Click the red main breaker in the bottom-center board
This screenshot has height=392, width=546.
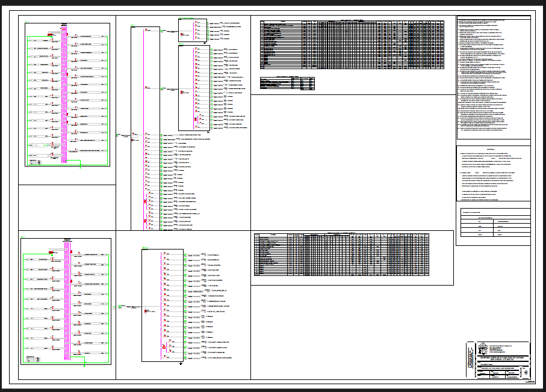tap(146, 310)
